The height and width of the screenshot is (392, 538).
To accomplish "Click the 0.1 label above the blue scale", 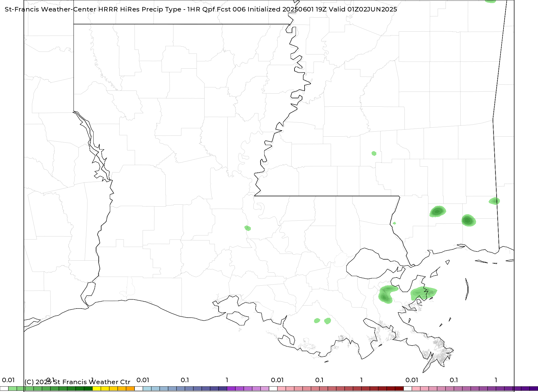I will 185,380.
